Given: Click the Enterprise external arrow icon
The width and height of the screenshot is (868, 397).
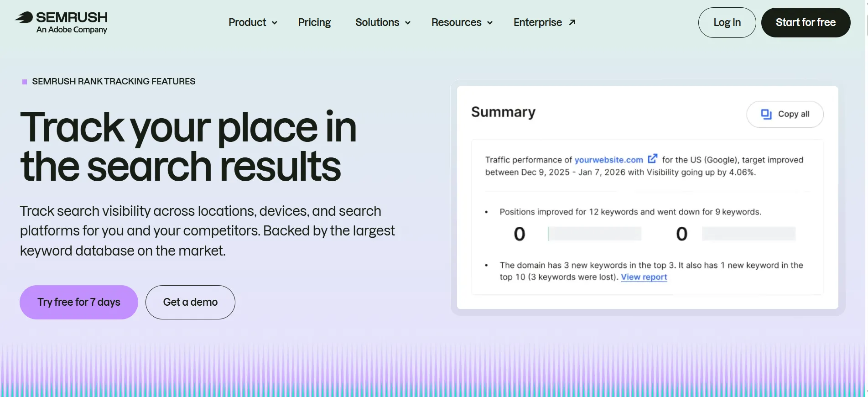Looking at the screenshot, I should tap(572, 22).
